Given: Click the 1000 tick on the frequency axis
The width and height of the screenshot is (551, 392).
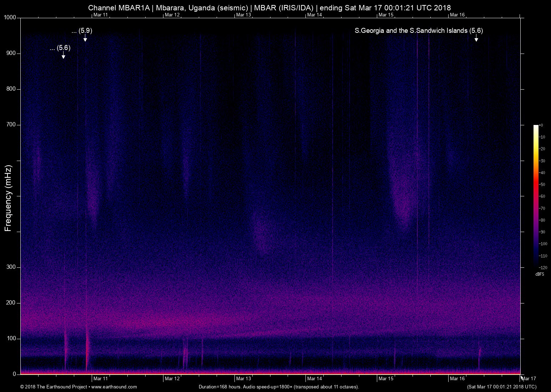Looking at the screenshot, I should pos(10,17).
